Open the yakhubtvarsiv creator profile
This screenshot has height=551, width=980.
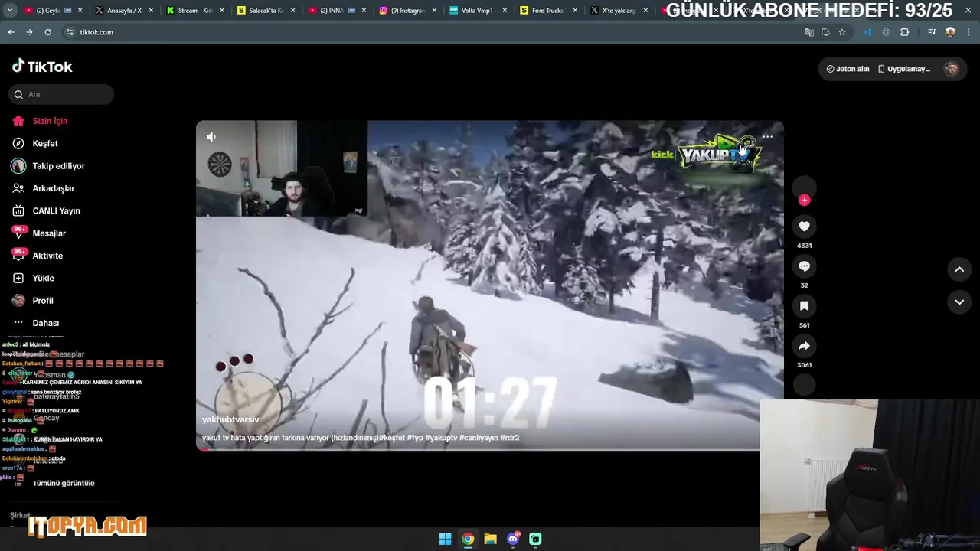click(x=230, y=419)
